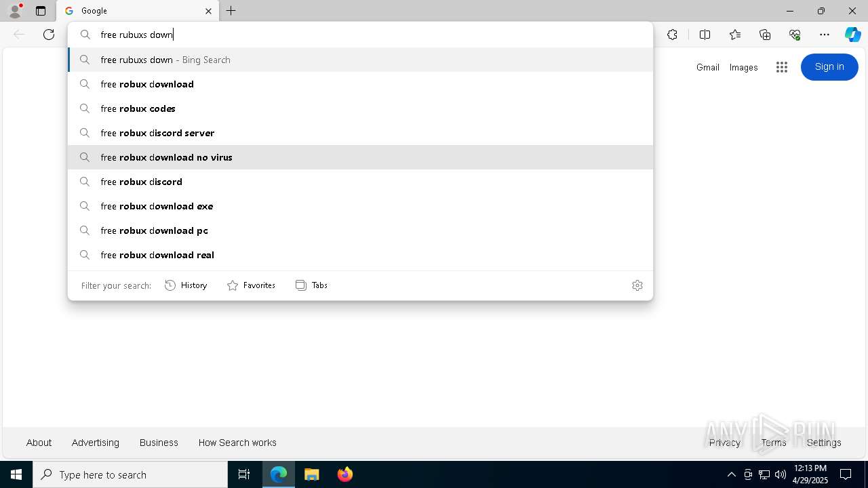Select suggestion 'free robux download pc'
This screenshot has height=488, width=868.
pos(360,230)
